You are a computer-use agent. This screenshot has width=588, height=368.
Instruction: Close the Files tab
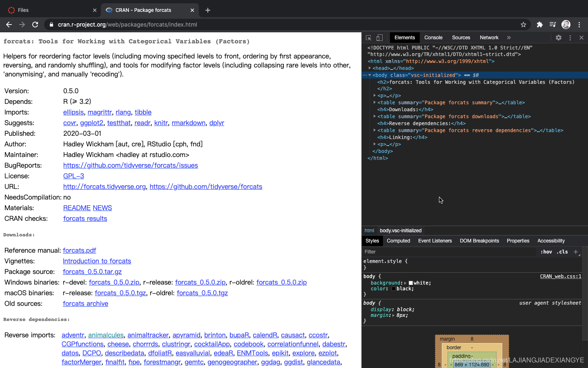(95, 10)
